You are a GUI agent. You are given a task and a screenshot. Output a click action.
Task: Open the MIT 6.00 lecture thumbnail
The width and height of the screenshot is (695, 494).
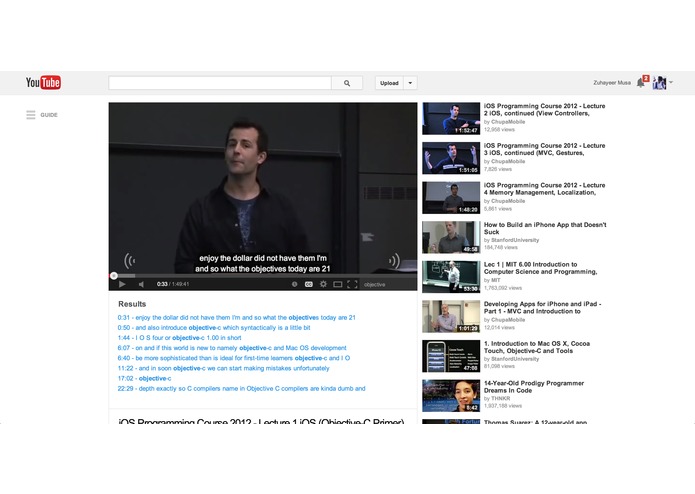click(451, 277)
